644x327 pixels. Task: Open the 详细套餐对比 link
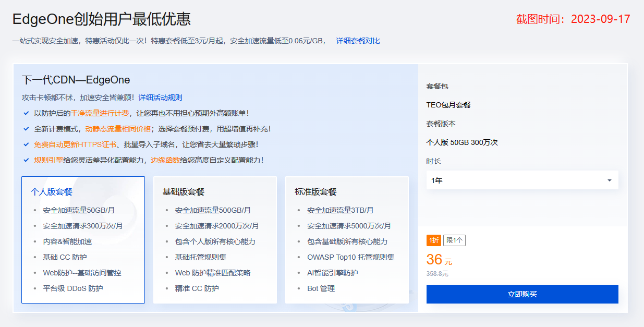358,41
